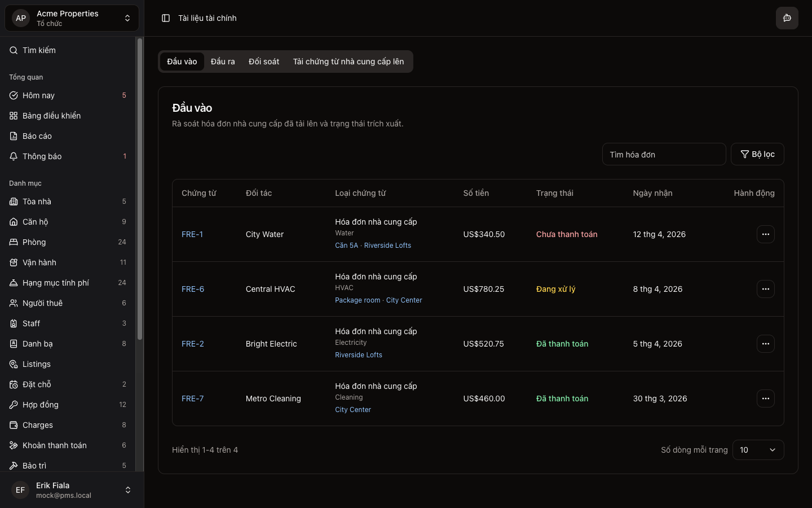Click the Bộ lọc filter button
This screenshot has width=812, height=508.
(757, 154)
